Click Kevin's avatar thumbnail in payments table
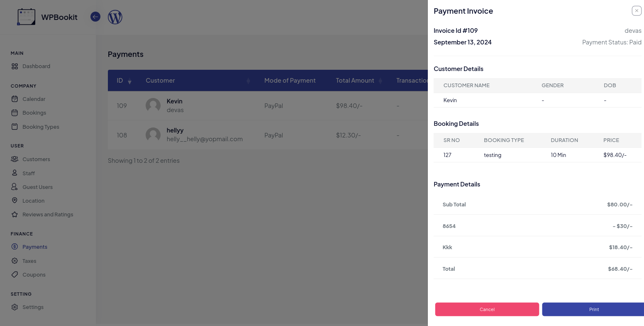 point(153,105)
